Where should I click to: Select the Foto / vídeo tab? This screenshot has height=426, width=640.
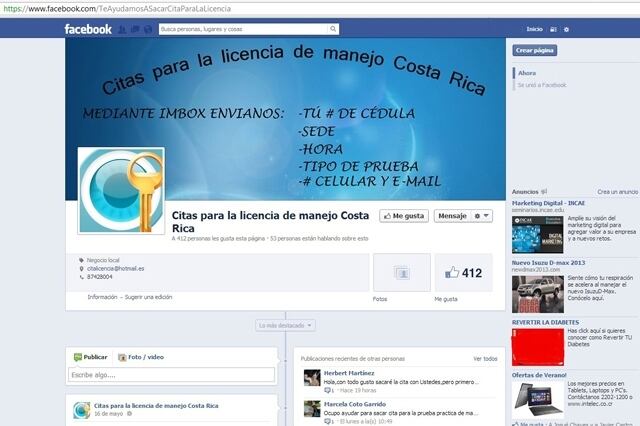[x=141, y=357]
